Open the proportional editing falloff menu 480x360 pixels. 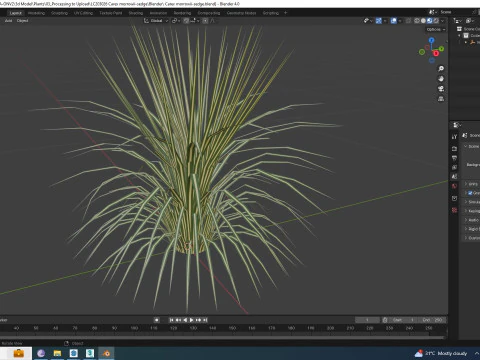coord(212,21)
